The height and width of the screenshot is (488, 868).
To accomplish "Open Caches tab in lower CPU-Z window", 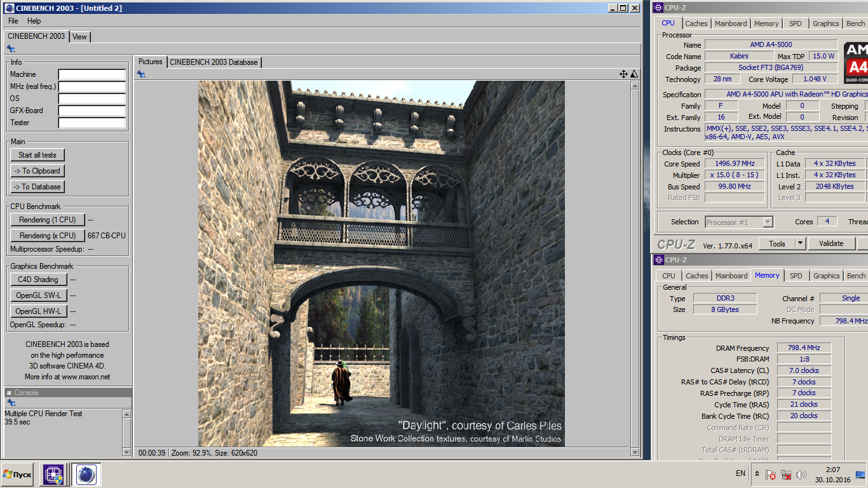I will pyautogui.click(x=697, y=276).
